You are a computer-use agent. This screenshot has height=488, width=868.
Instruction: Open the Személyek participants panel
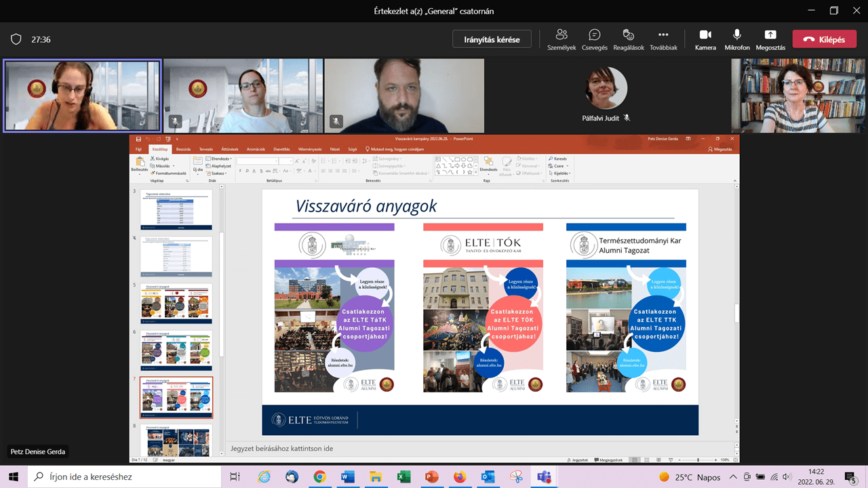click(561, 39)
